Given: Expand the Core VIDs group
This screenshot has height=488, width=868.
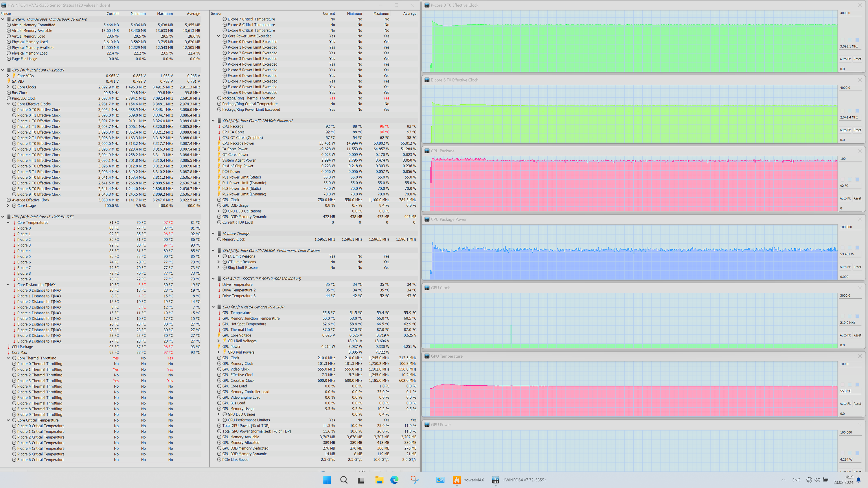Looking at the screenshot, I should coord(8,76).
